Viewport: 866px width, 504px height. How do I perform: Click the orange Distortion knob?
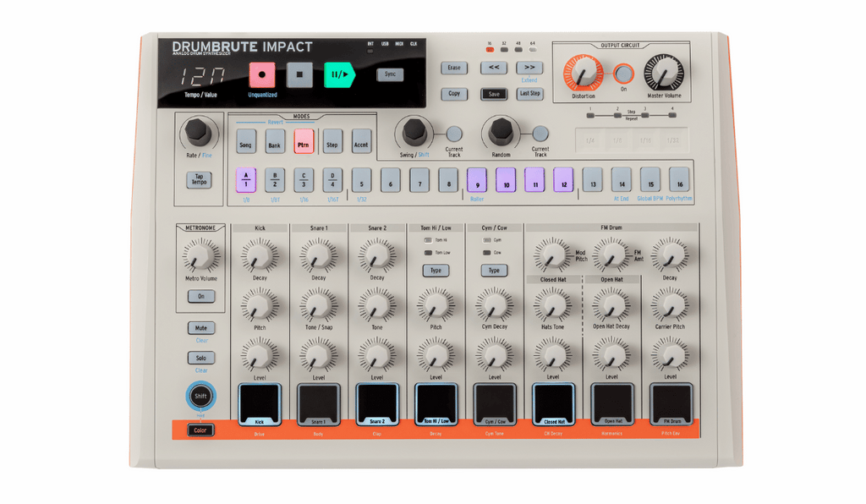pyautogui.click(x=584, y=74)
